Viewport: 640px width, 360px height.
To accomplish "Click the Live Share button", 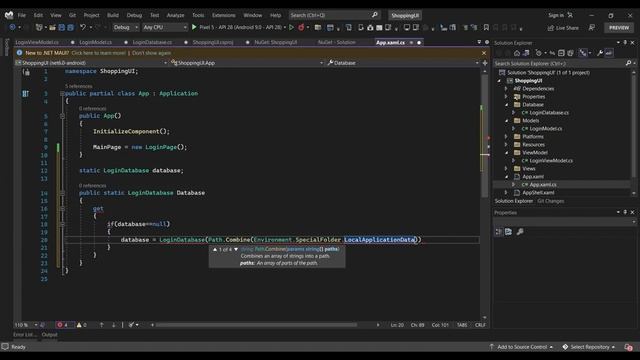I will pyautogui.click(x=563, y=28).
